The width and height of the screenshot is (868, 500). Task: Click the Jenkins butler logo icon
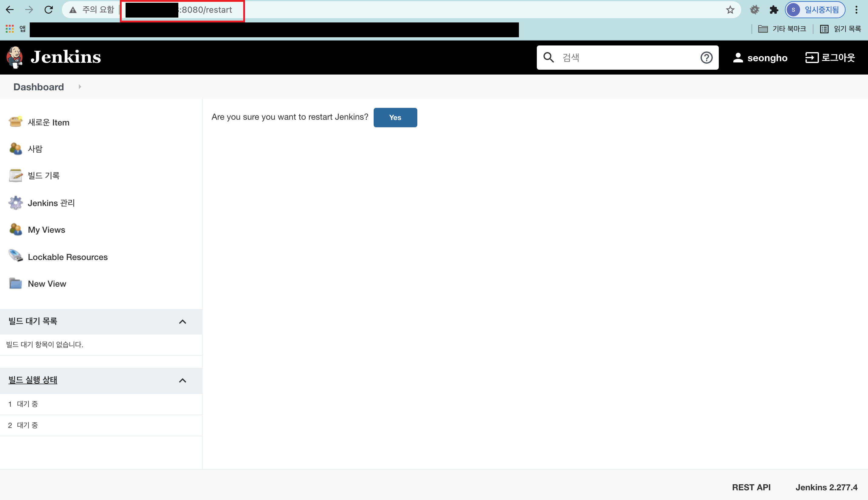(x=15, y=57)
